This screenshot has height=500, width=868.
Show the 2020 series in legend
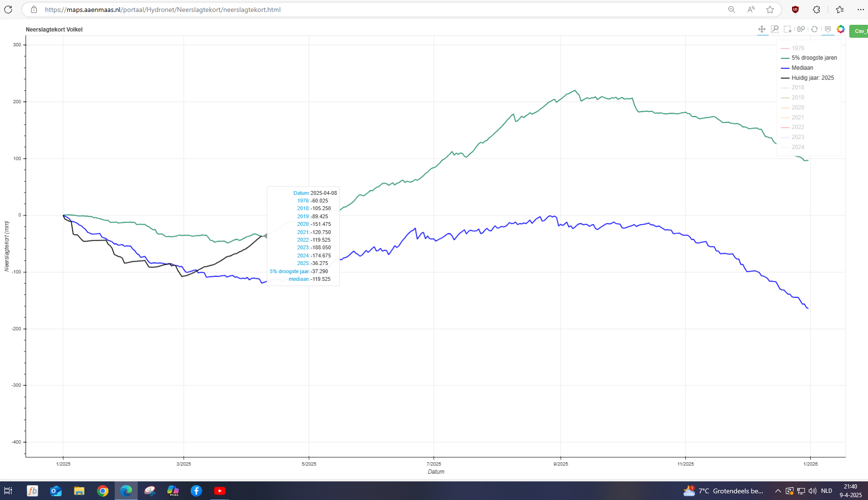[x=792, y=107]
